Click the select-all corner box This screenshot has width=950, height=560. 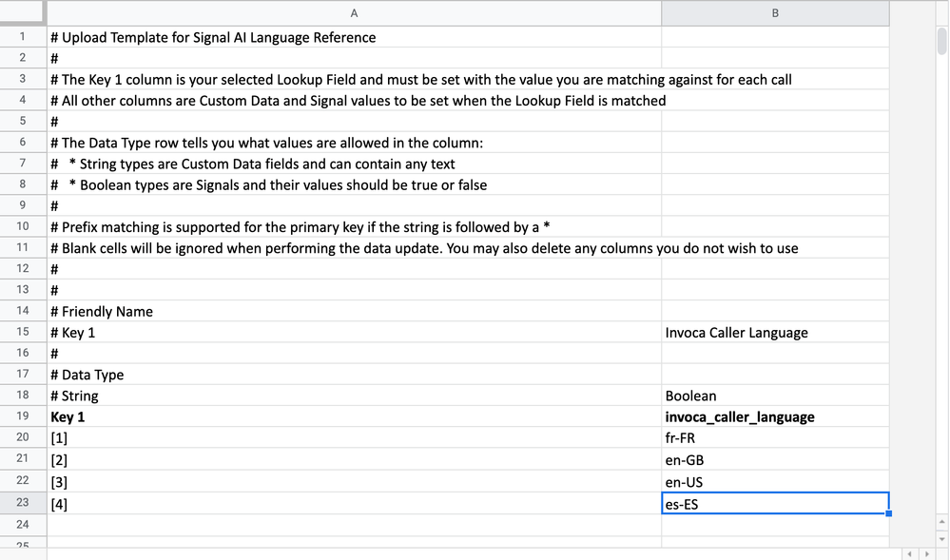point(23,13)
